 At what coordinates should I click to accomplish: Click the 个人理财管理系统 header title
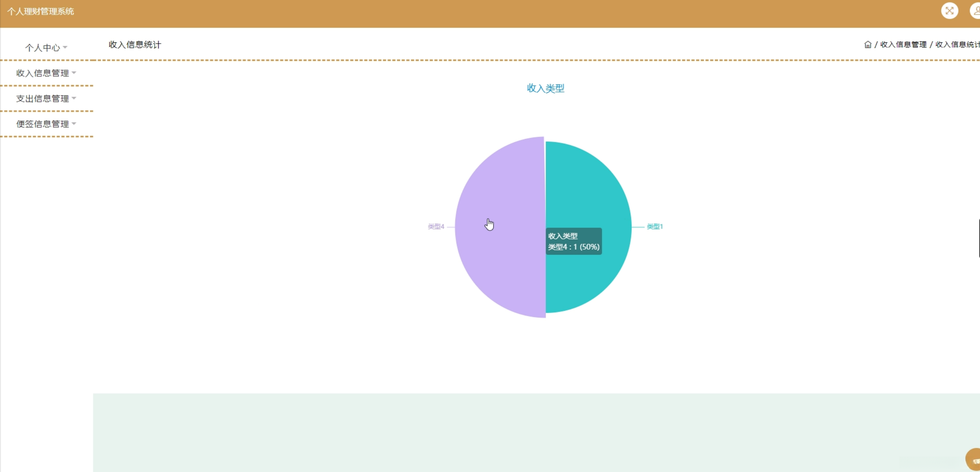41,12
